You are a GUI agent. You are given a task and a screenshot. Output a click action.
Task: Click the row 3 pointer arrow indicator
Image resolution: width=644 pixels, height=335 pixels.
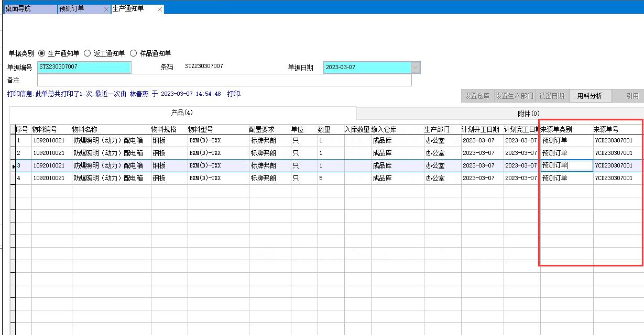(13, 166)
